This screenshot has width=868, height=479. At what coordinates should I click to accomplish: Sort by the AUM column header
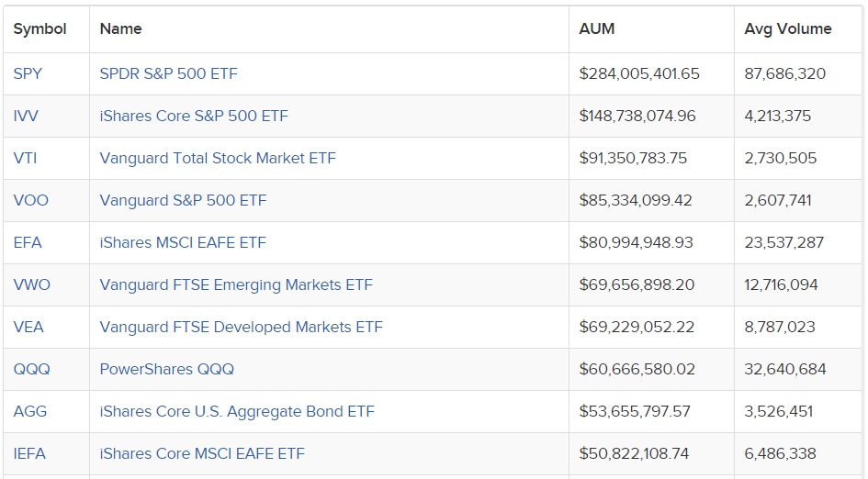pyautogui.click(x=597, y=28)
